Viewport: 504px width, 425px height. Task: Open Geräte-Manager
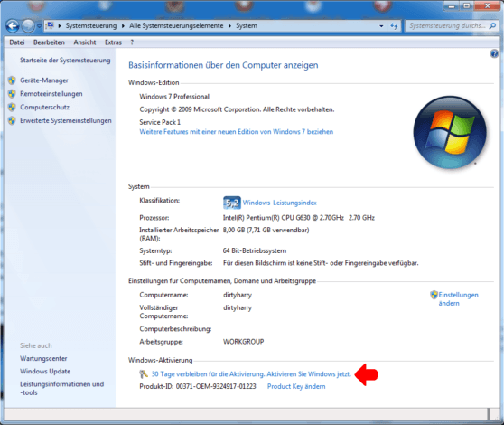point(44,80)
